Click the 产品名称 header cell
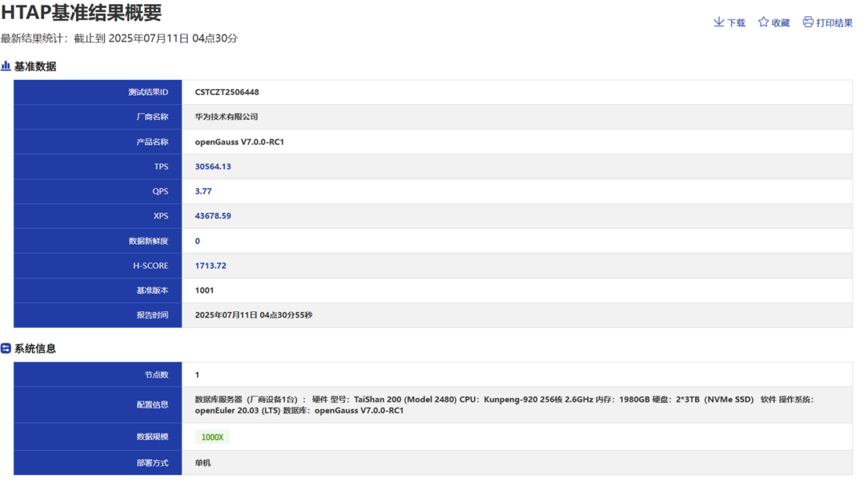This screenshot has width=868, height=483. click(98, 142)
